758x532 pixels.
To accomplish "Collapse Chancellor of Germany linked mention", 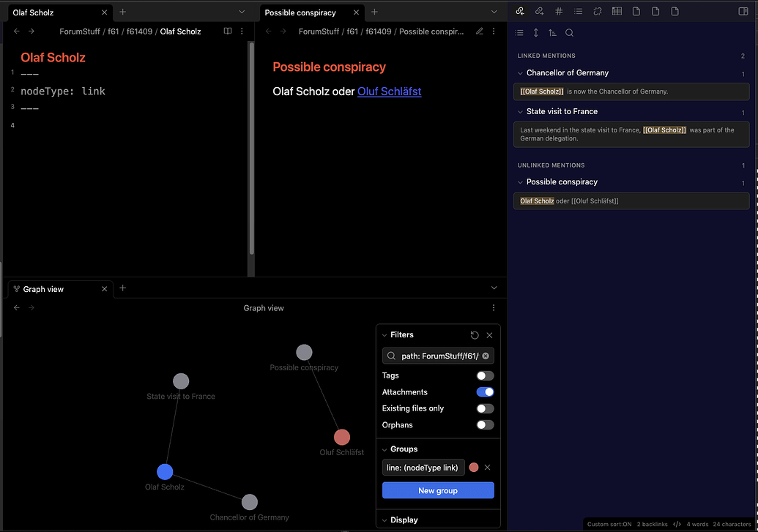I will (x=520, y=73).
